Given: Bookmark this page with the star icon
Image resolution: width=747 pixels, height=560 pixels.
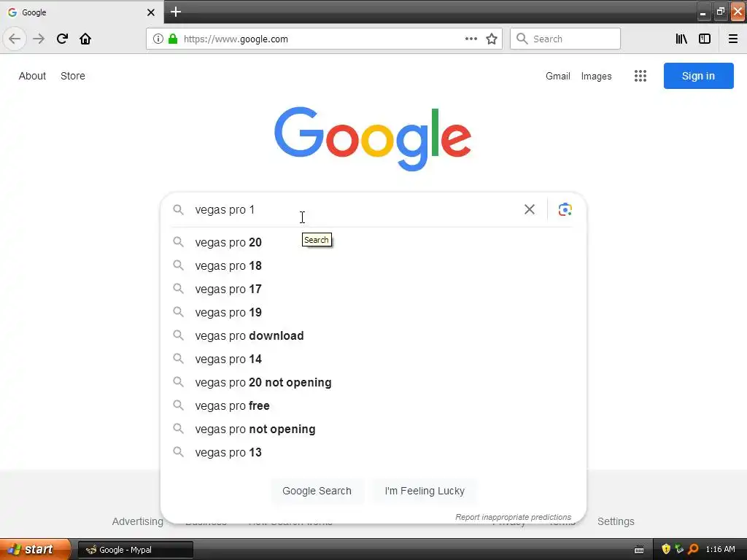Looking at the screenshot, I should [492, 39].
